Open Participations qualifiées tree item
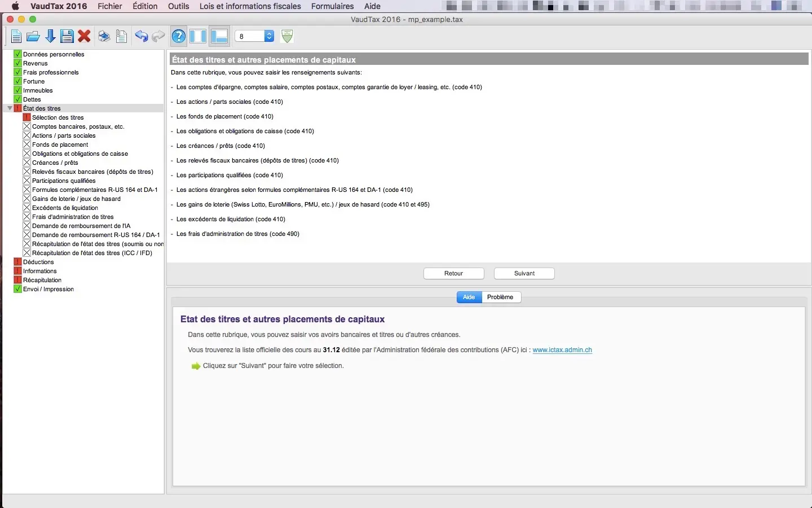This screenshot has width=812, height=508. [x=64, y=181]
